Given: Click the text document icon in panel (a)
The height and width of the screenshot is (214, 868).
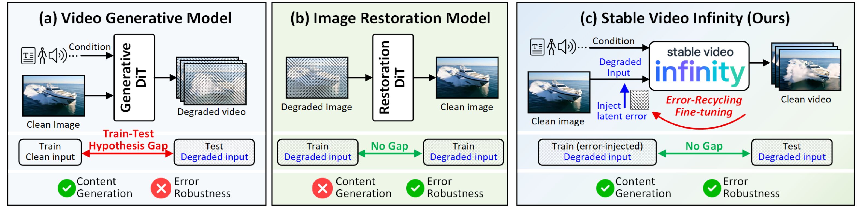Looking at the screenshot, I should point(28,56).
